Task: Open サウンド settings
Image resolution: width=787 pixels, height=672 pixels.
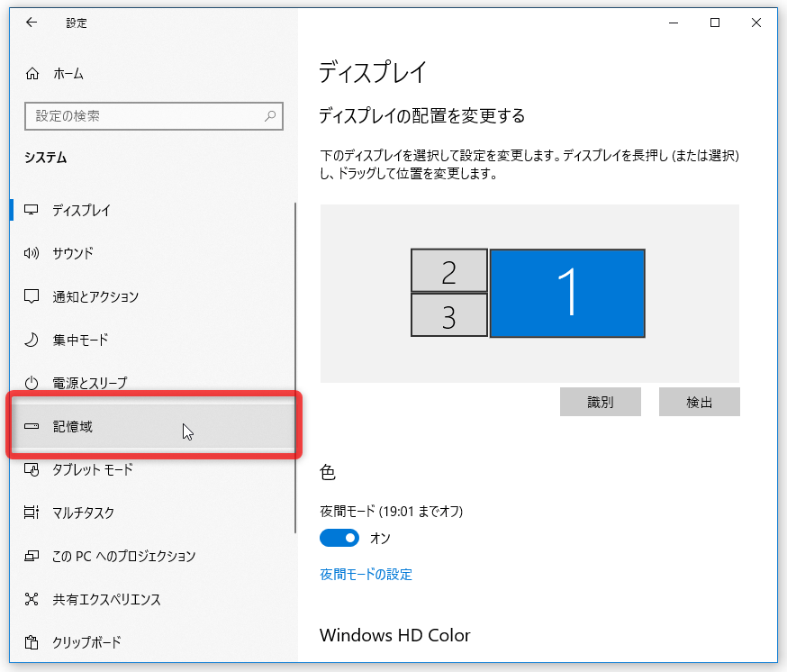Action: pyautogui.click(x=152, y=253)
